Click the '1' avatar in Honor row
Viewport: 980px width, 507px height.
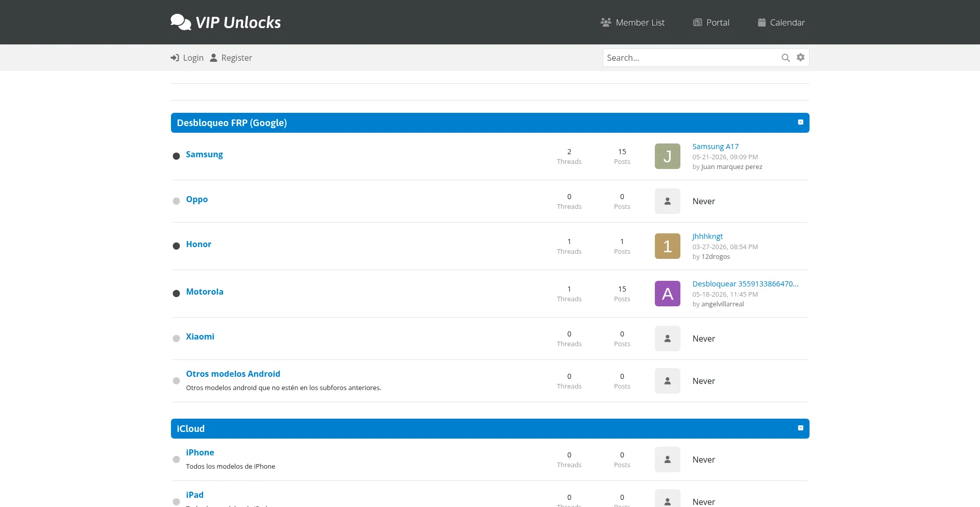point(667,246)
